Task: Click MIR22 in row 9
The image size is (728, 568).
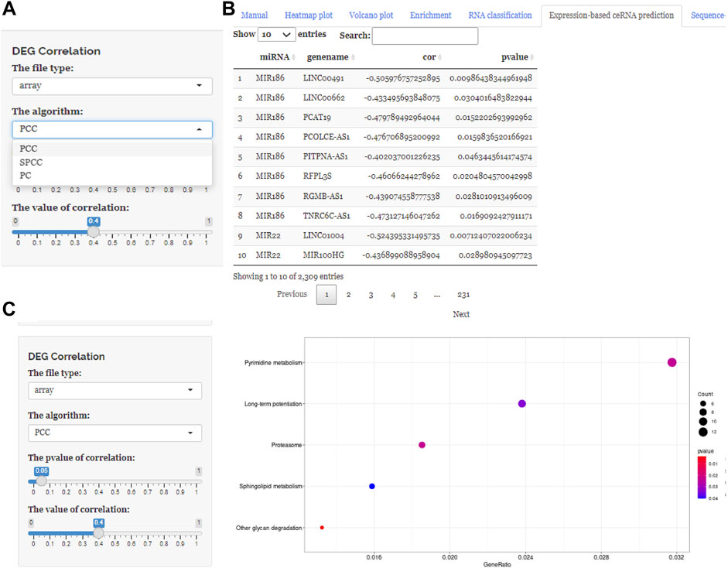Action: 268,236
